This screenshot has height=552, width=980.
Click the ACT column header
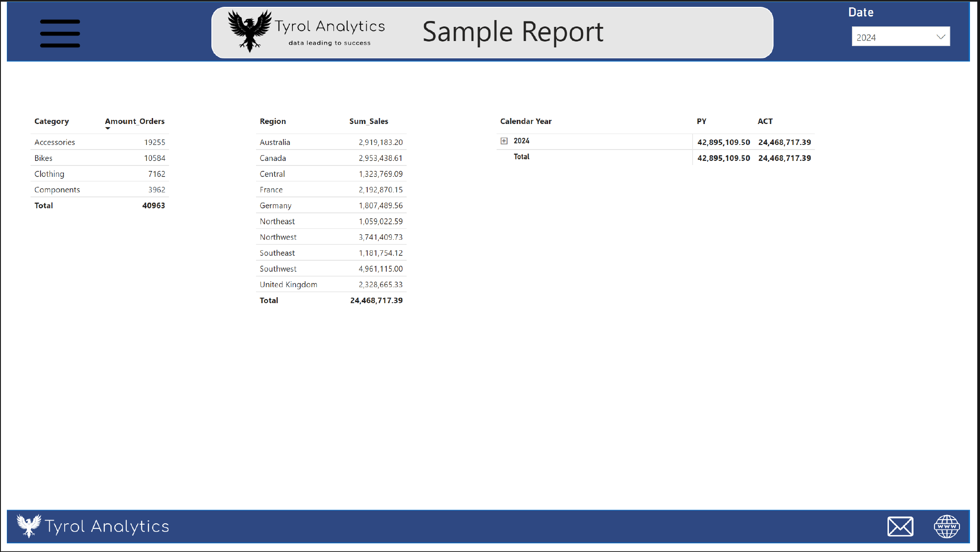(x=765, y=121)
